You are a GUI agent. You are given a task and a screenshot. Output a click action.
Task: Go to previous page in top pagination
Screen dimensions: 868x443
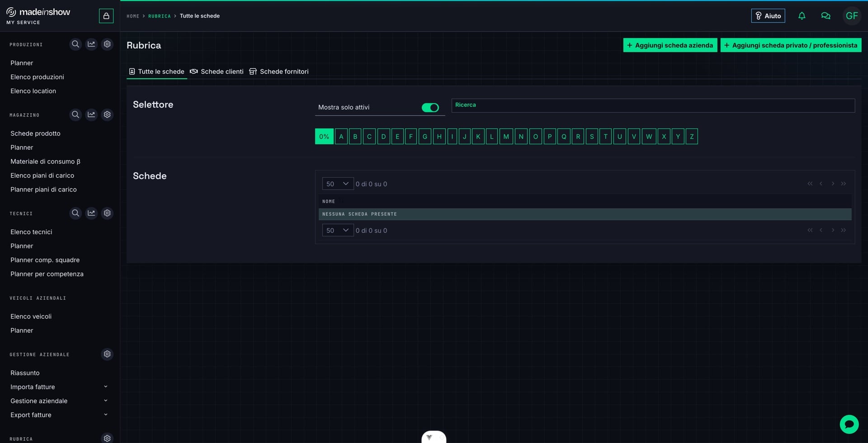point(821,184)
